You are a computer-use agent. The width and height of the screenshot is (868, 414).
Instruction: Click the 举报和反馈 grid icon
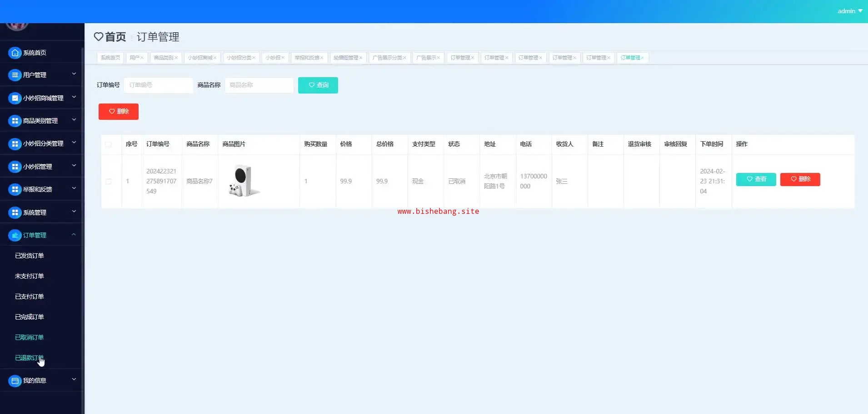tap(15, 189)
